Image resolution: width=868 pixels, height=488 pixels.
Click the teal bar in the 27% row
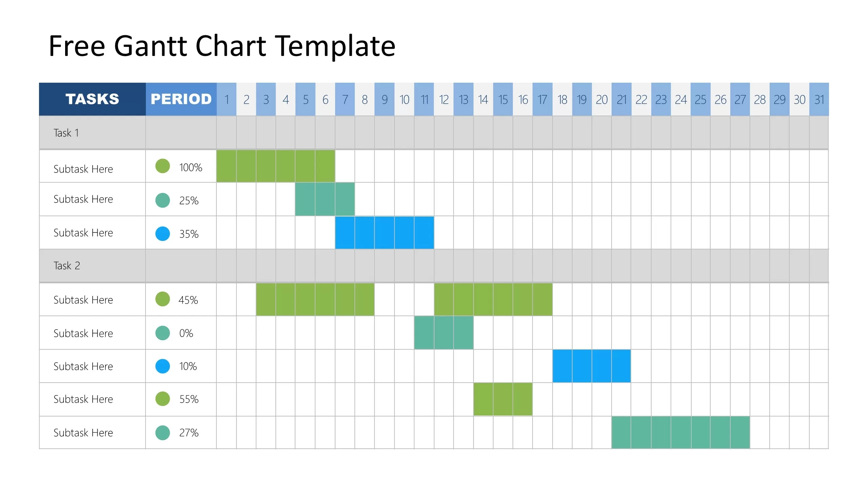click(680, 432)
